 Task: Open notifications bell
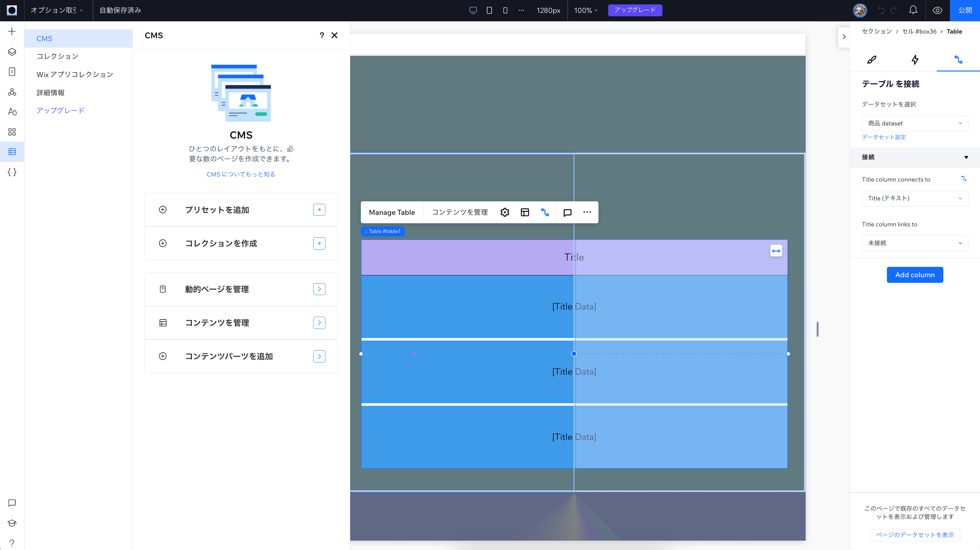coord(913,10)
